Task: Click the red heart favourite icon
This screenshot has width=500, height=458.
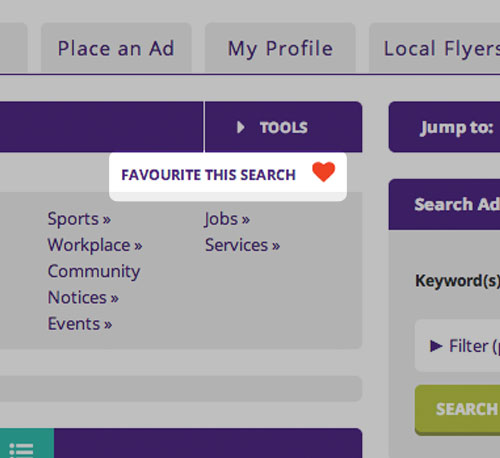Action: (323, 172)
